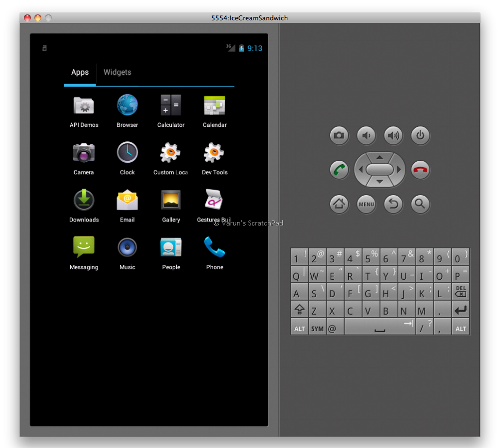Open the People app
The image size is (500, 448).
171,253
